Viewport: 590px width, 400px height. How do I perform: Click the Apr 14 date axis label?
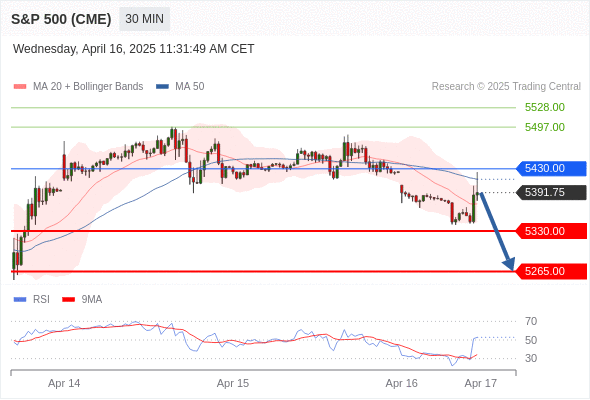pos(64,383)
